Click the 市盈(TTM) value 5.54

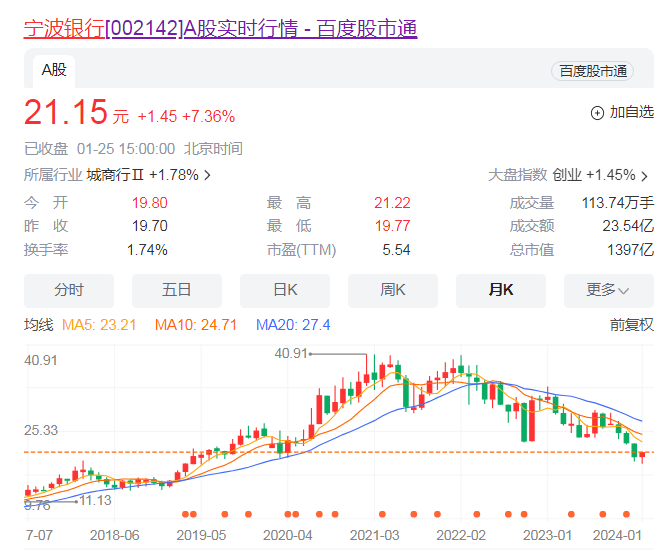(x=396, y=250)
